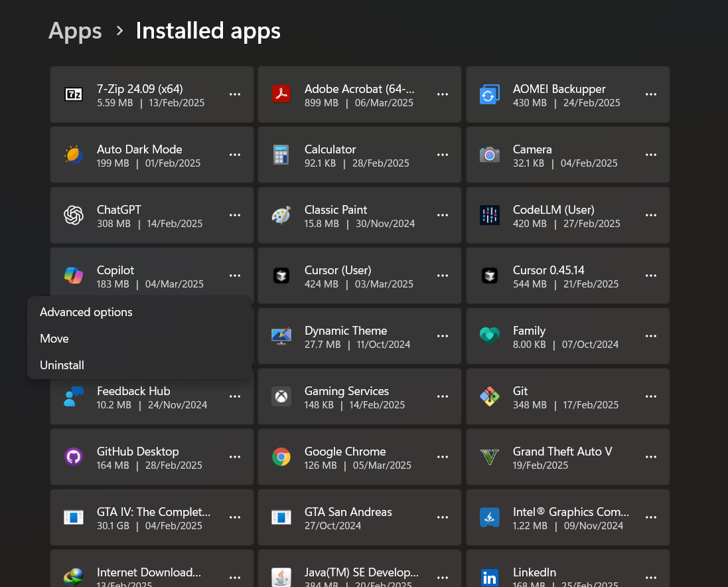Click the Intel Graphics Command Center icon
728x587 pixels.
[489, 517]
